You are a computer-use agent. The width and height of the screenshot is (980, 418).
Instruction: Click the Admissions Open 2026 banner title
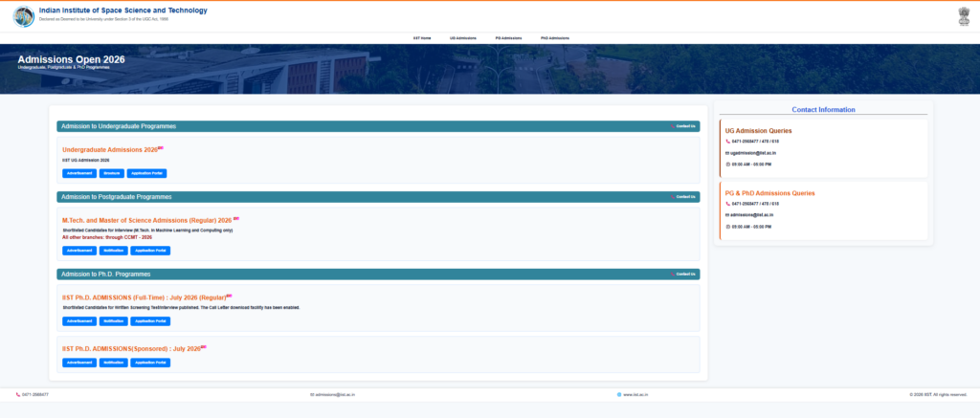pyautogui.click(x=71, y=59)
